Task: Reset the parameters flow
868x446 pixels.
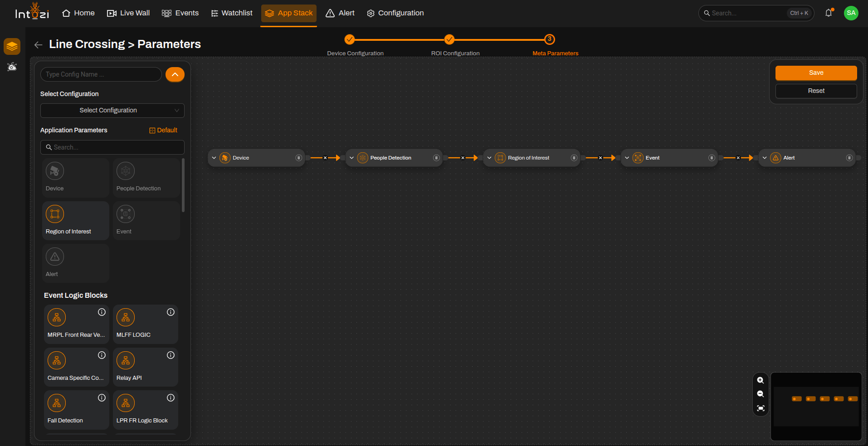Action: tap(816, 91)
